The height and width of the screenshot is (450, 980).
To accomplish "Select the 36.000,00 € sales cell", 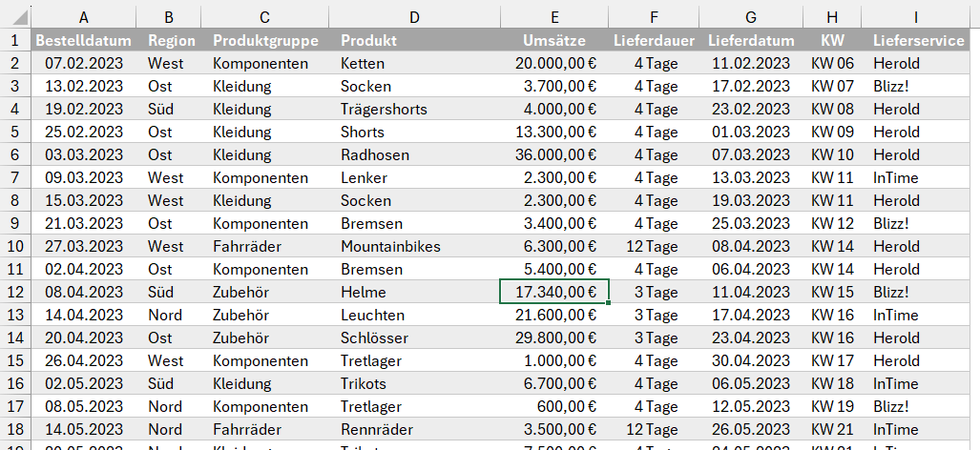I will pyautogui.click(x=555, y=154).
